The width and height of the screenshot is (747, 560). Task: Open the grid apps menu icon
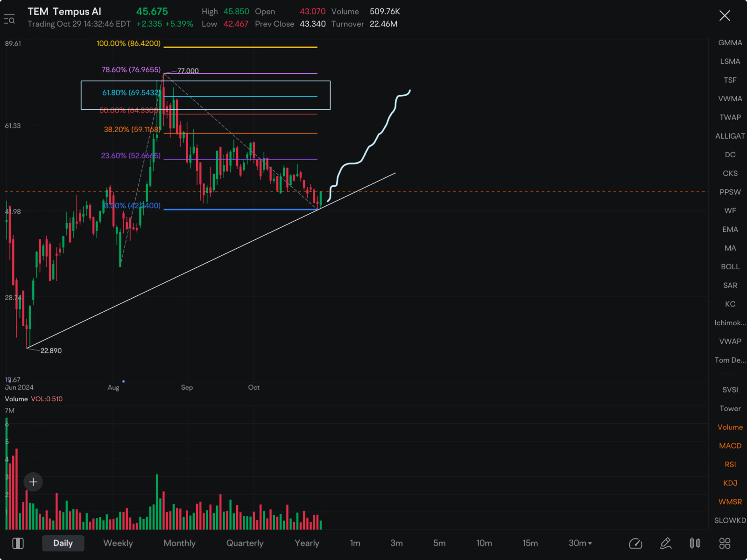[x=725, y=543]
